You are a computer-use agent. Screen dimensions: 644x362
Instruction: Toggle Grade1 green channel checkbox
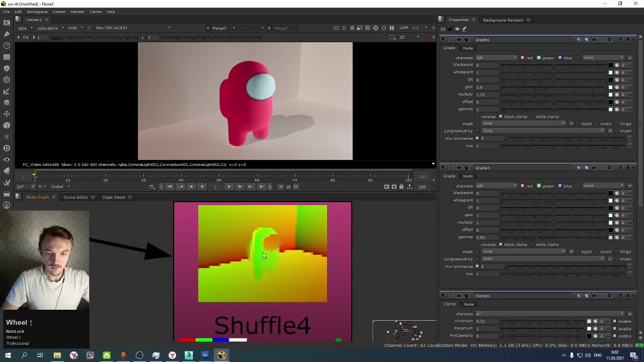coord(539,58)
